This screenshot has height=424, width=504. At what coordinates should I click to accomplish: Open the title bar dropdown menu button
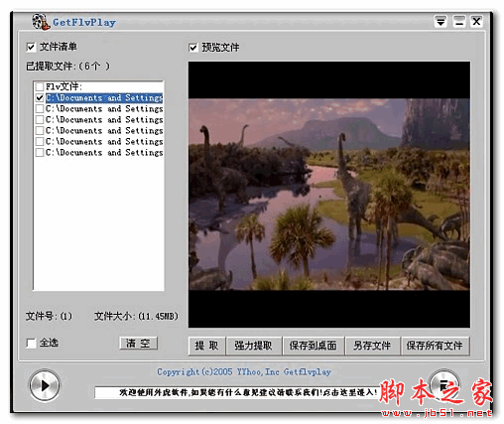441,22
